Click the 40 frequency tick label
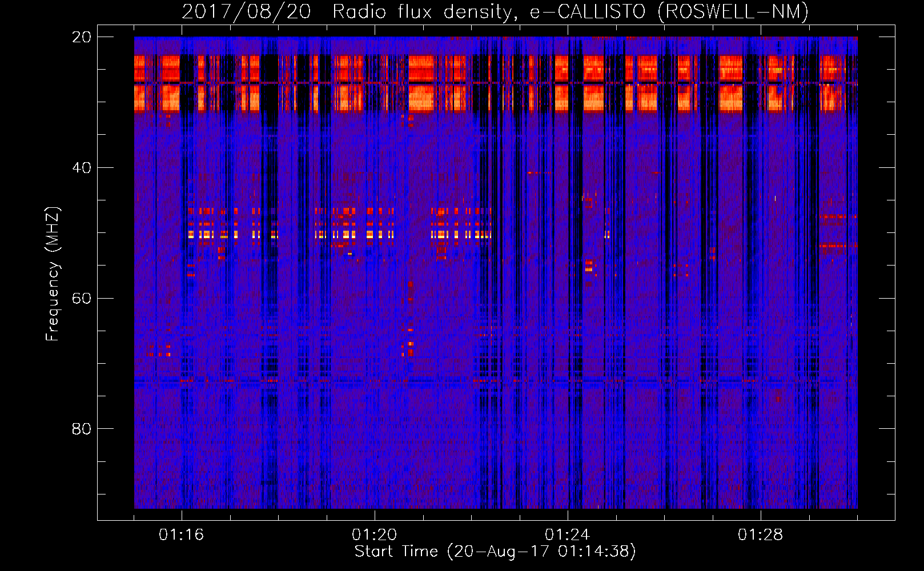924x571 pixels. [x=82, y=168]
